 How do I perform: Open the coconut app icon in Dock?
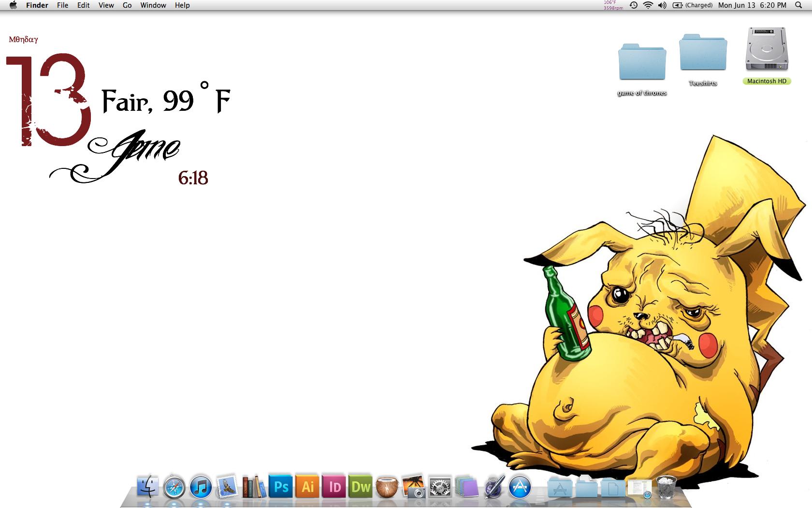pyautogui.click(x=387, y=487)
